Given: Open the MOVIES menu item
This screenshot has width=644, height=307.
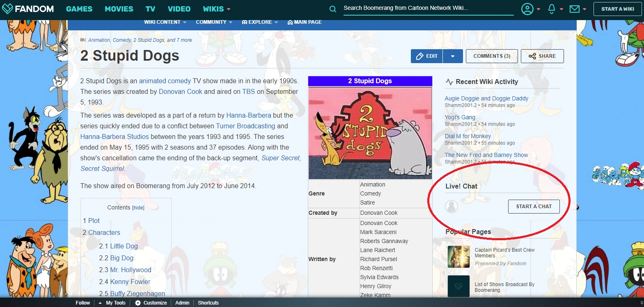Looking at the screenshot, I should click(x=119, y=9).
